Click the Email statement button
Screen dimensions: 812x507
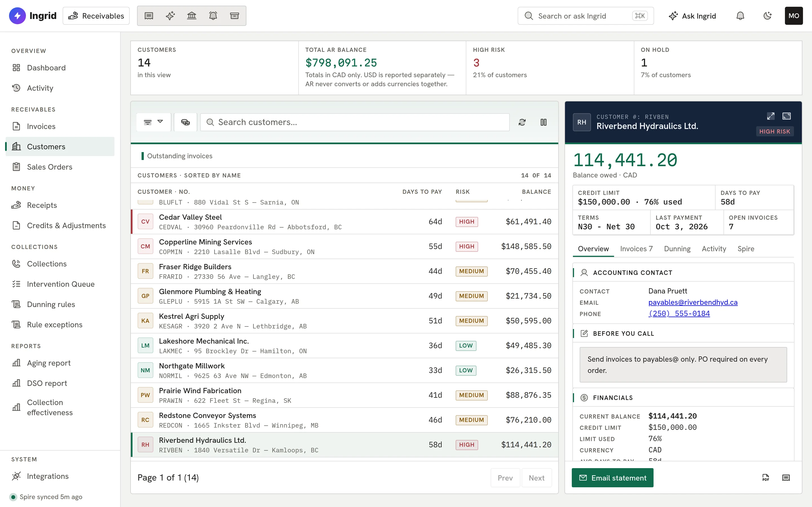click(x=612, y=478)
